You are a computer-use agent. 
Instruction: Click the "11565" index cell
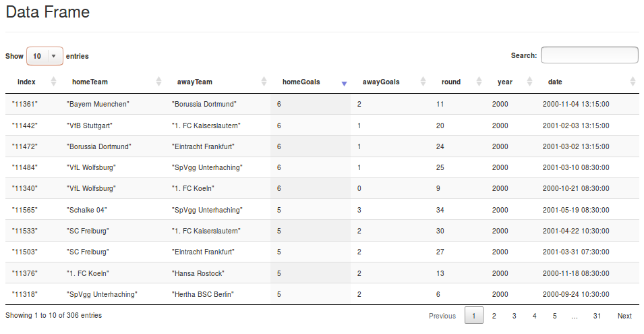25,210
